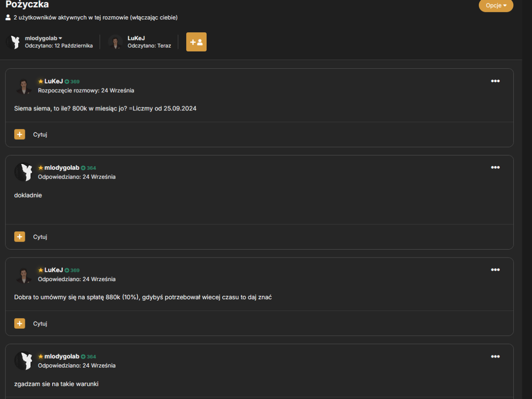This screenshot has width=532, height=399.
Task: Open the Opcje dropdown button
Action: click(x=496, y=5)
